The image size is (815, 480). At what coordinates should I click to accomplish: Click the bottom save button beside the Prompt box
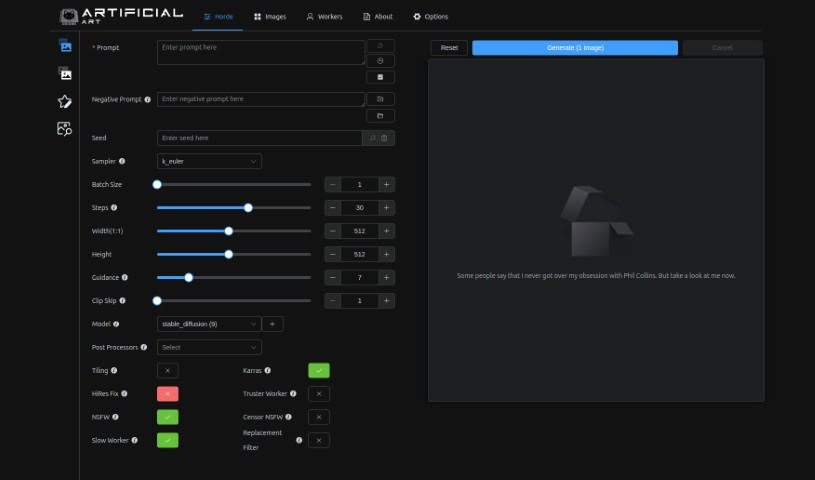[380, 77]
